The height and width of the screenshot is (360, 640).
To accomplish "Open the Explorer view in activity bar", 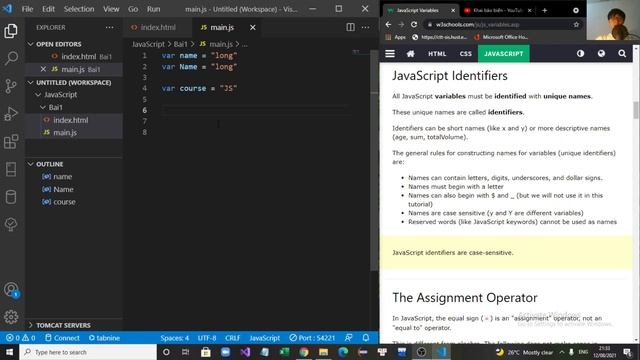I will pyautogui.click(x=11, y=31).
